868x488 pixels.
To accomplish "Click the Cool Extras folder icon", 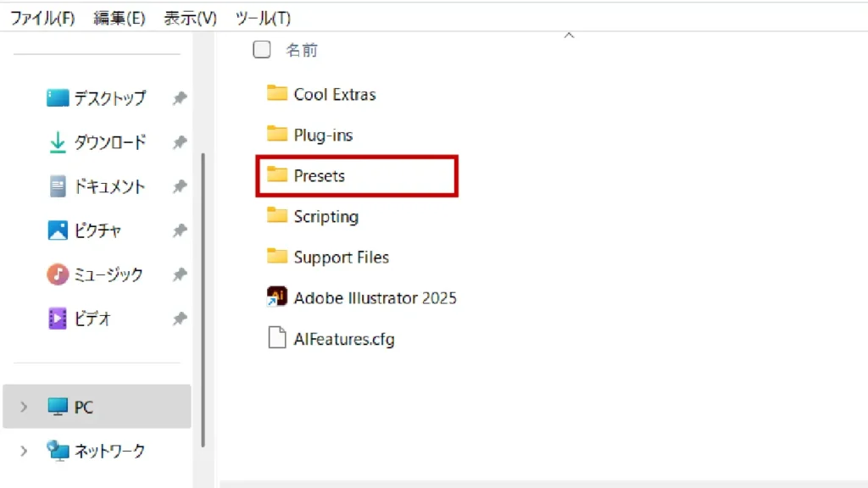I will pyautogui.click(x=276, y=93).
